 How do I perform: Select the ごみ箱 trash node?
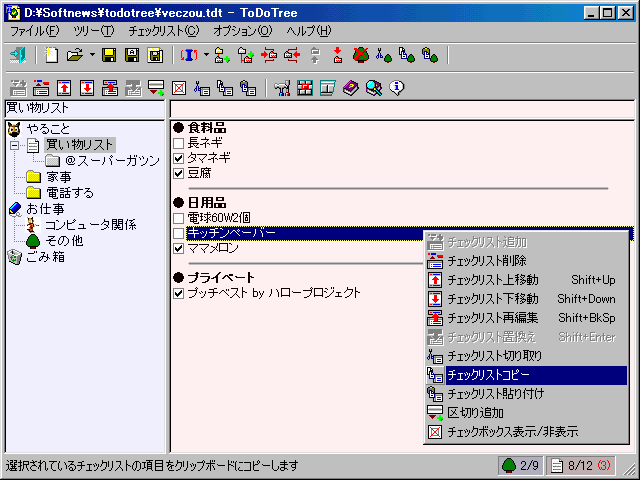[45, 257]
